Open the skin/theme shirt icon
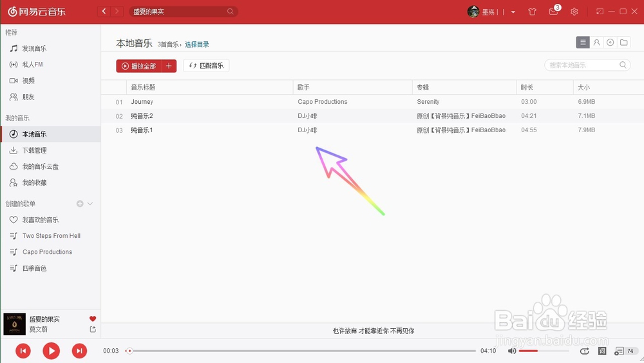This screenshot has width=644, height=363. click(x=533, y=12)
